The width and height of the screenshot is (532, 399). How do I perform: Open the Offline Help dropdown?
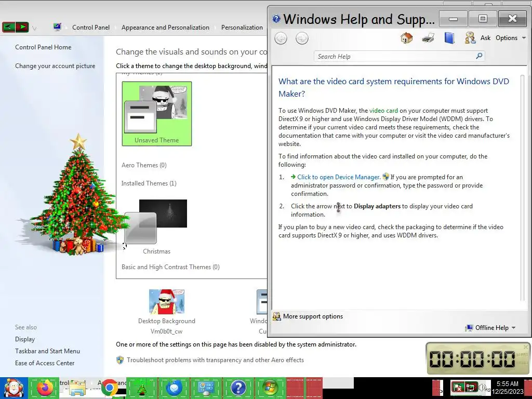[x=491, y=328]
